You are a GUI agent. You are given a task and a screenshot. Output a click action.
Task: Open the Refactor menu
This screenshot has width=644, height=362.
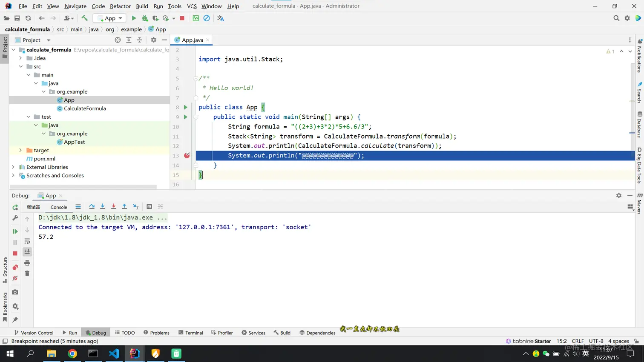coord(120,6)
